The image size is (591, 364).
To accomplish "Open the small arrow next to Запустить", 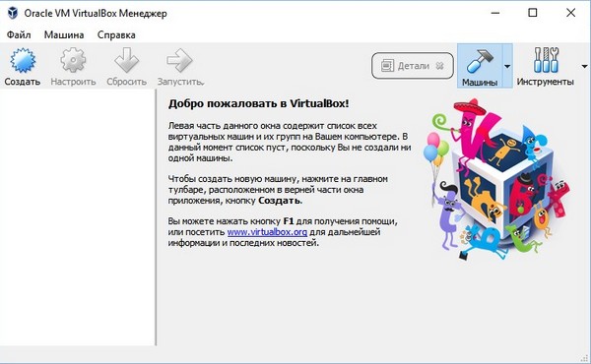I will (x=203, y=83).
